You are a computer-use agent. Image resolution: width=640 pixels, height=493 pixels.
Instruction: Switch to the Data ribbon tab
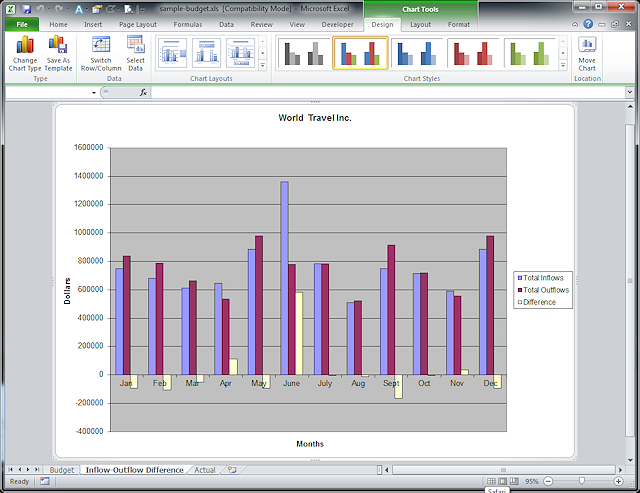[227, 24]
